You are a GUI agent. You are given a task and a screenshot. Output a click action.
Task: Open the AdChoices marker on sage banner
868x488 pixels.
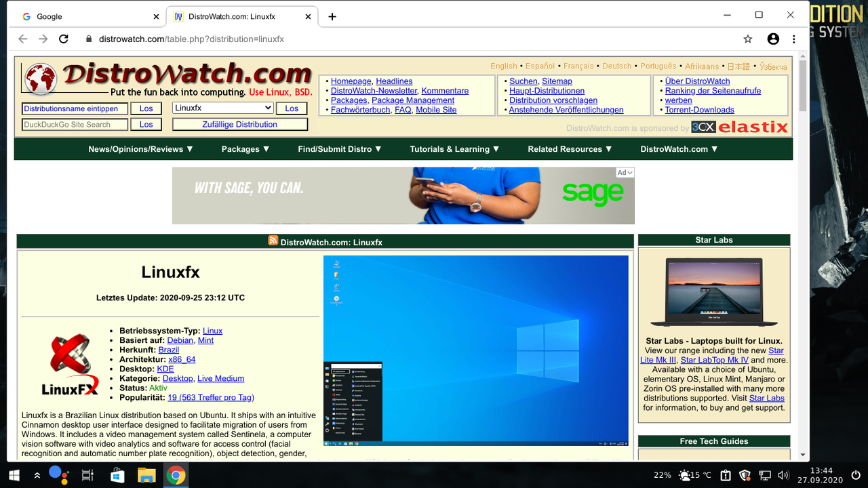click(x=625, y=173)
